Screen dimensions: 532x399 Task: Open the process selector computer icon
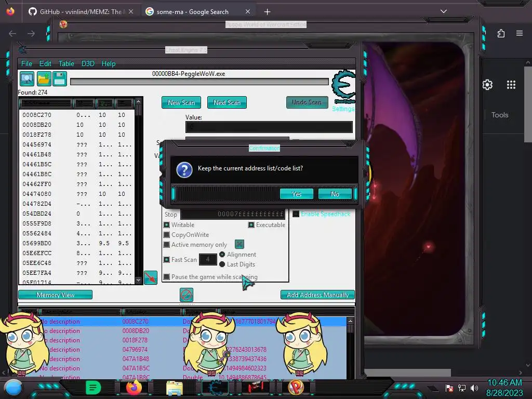27,79
